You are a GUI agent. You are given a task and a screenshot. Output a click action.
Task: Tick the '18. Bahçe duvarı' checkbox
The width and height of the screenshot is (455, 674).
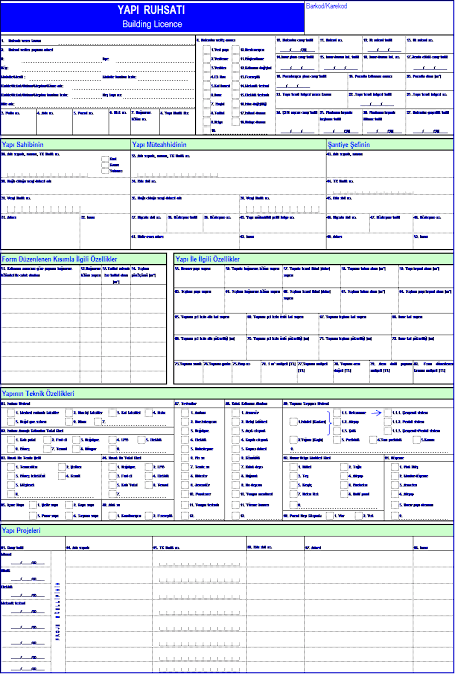pyautogui.click(x=236, y=122)
